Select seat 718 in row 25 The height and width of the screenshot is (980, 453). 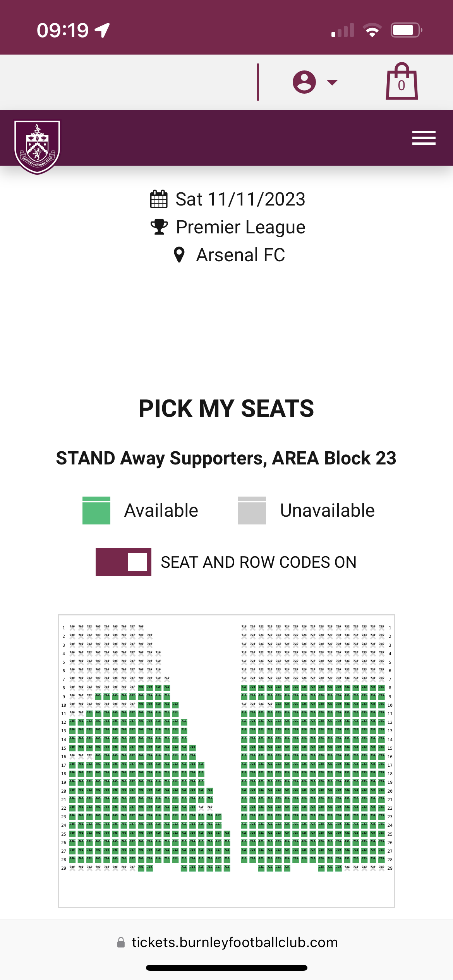click(227, 833)
